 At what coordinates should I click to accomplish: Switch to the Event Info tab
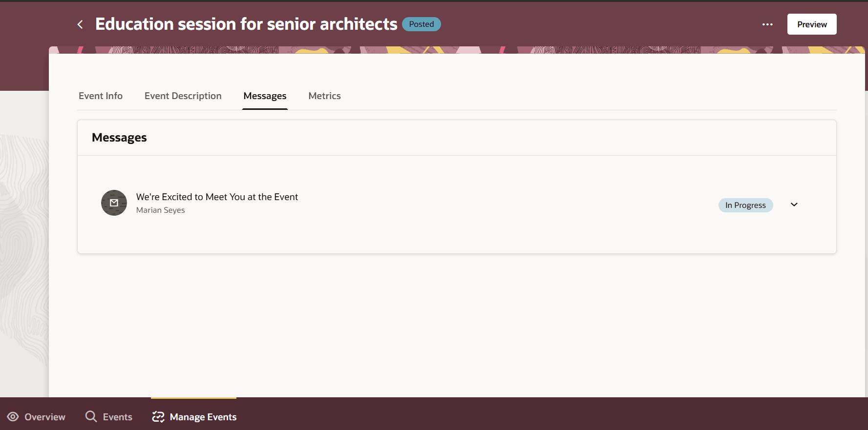coord(101,96)
